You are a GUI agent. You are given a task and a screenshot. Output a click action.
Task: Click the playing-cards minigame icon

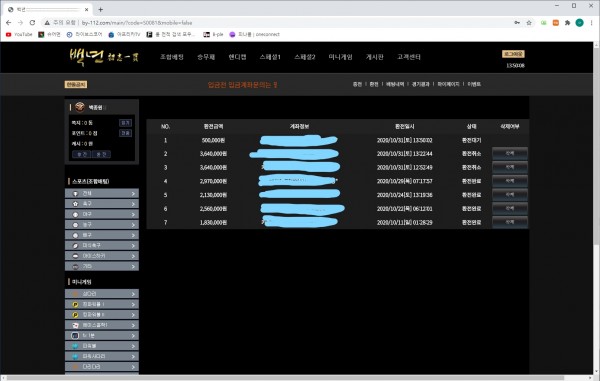(75, 325)
